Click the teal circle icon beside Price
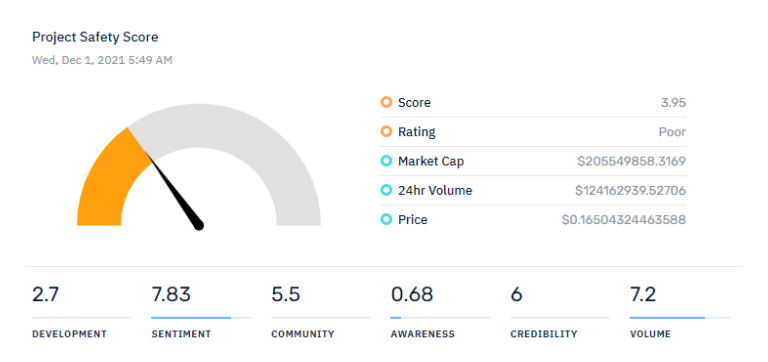 [386, 219]
